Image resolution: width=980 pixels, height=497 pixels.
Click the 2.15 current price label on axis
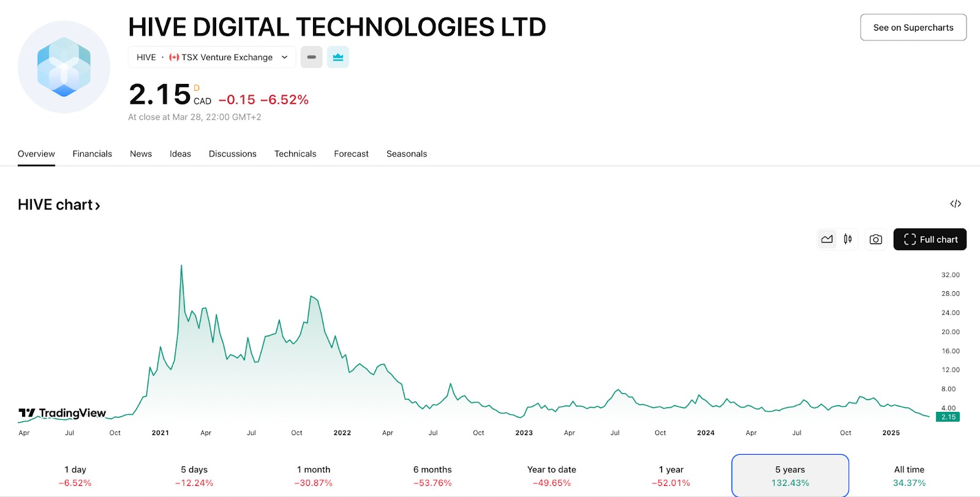tap(948, 417)
